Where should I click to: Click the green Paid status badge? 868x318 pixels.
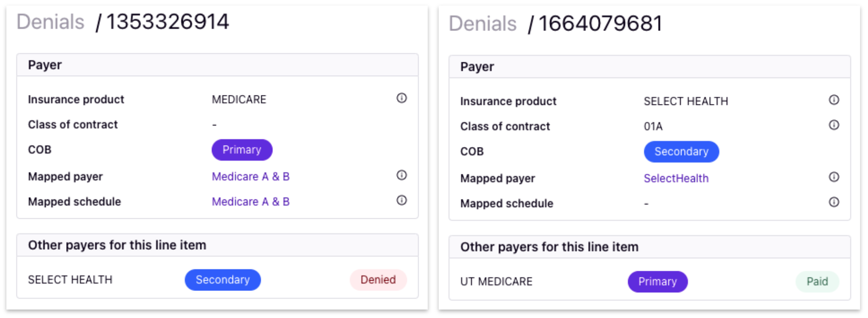coord(817,281)
